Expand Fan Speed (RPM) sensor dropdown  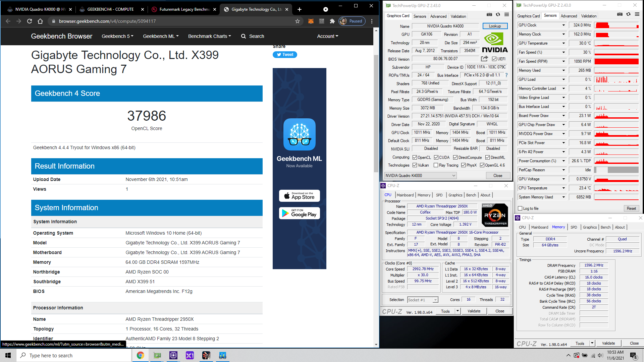coord(563,61)
